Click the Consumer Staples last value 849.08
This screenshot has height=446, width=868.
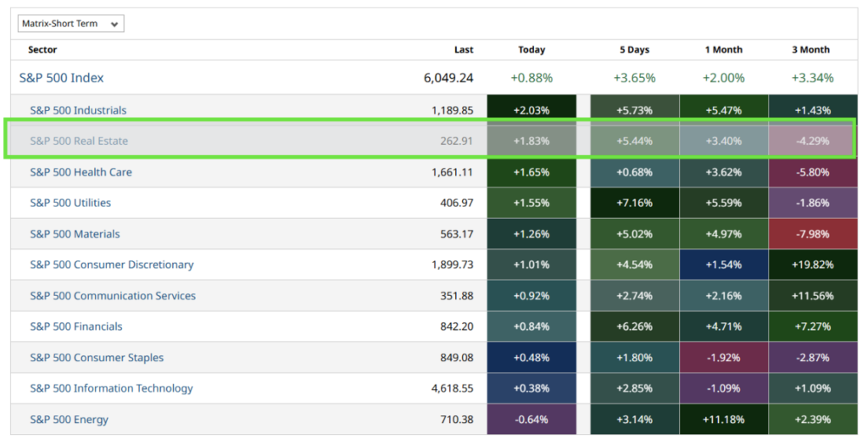457,357
